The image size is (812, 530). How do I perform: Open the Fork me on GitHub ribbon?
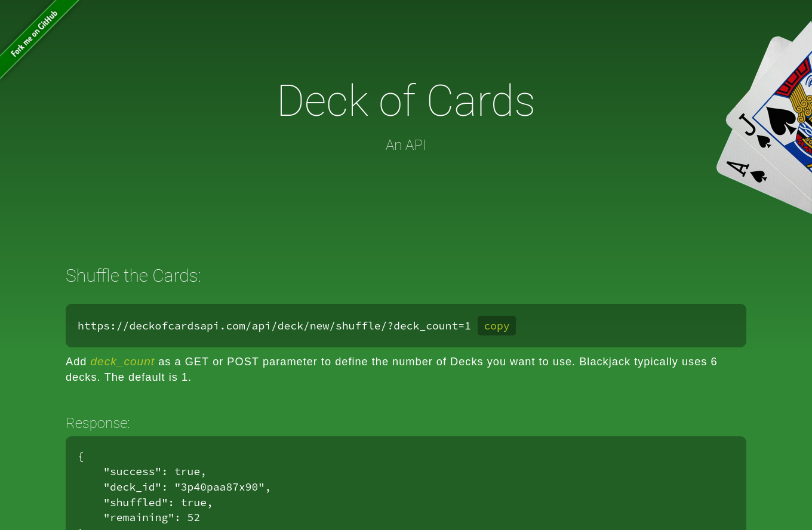click(x=34, y=33)
